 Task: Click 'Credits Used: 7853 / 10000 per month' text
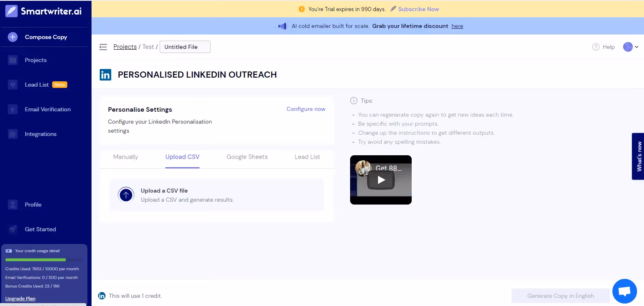(42, 269)
